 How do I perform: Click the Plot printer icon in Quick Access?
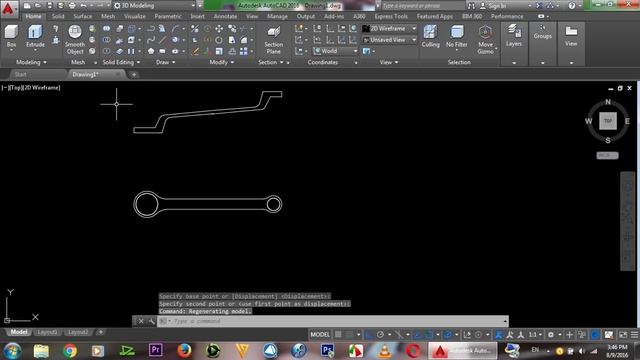[x=72, y=6]
